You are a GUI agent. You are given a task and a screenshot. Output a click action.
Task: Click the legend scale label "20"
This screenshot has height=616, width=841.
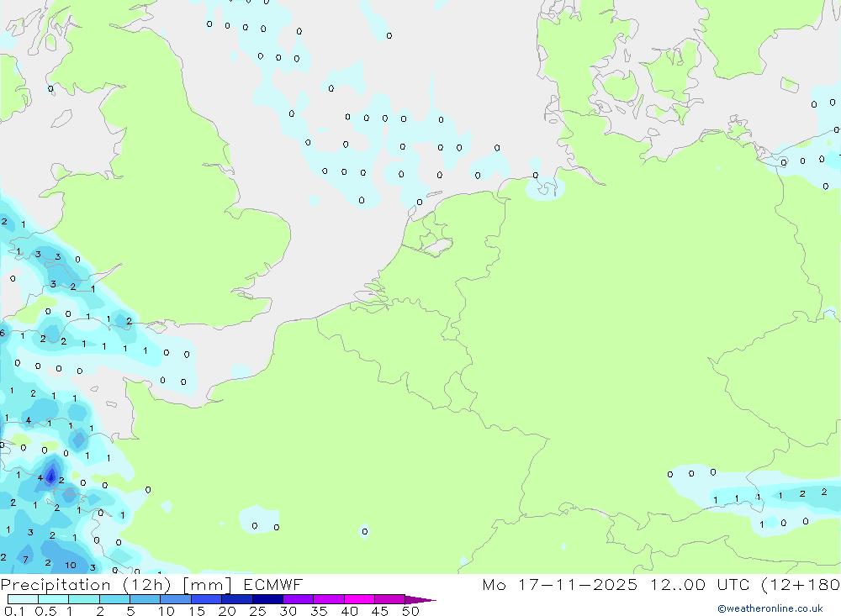(227, 611)
